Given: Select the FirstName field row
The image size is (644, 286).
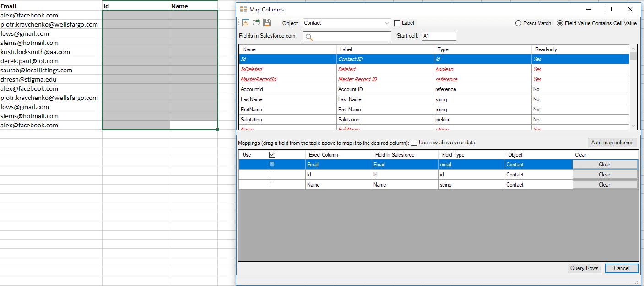Looking at the screenshot, I should tap(434, 110).
